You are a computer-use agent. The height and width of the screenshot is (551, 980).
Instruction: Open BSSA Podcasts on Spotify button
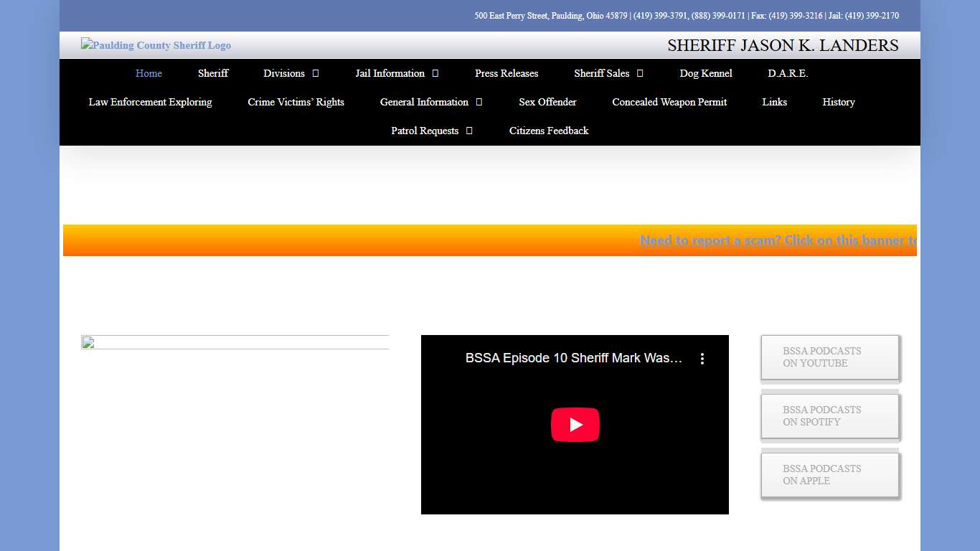coord(829,416)
